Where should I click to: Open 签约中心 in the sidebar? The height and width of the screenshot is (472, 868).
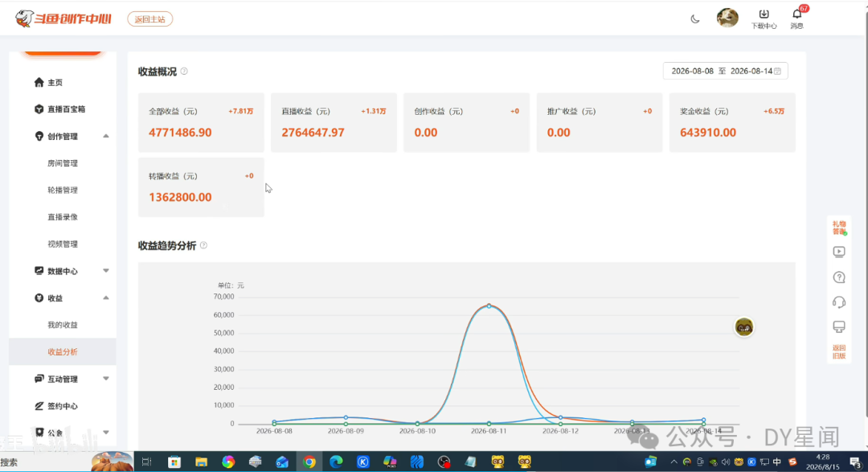[x=56, y=406]
